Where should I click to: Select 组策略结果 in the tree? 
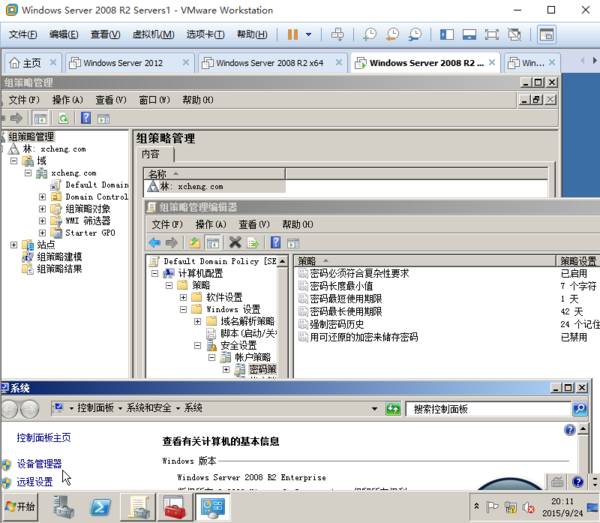[x=59, y=269]
